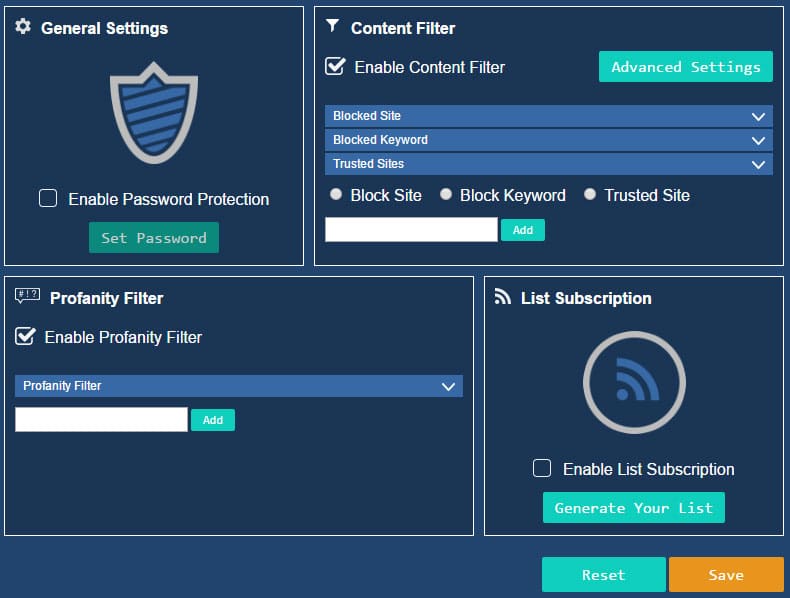Click the small RSS icon beside List Subscription

(x=503, y=297)
